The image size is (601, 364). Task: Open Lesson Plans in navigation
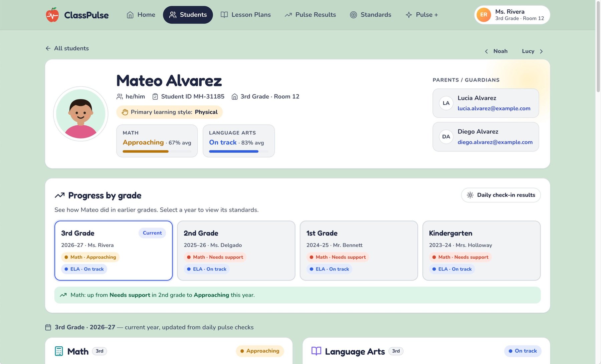(x=246, y=15)
